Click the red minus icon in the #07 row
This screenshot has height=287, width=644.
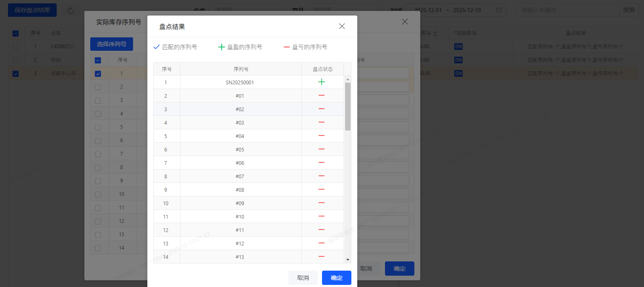[x=322, y=176]
